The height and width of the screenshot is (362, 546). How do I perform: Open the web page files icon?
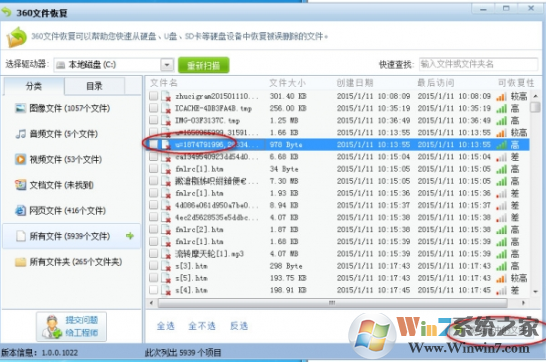pyautogui.click(x=21, y=211)
